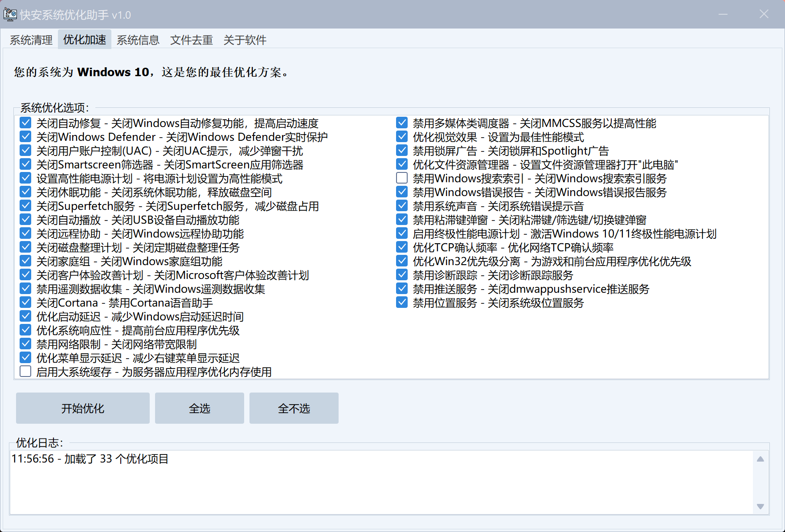The image size is (785, 532).
Task: Uncheck 优化菜单显示延迟 option
Action: click(26, 358)
